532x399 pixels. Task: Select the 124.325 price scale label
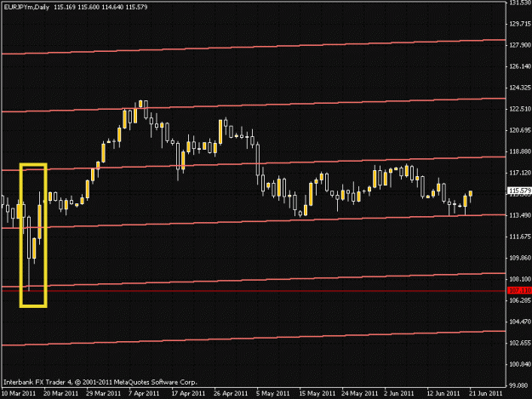(x=520, y=88)
